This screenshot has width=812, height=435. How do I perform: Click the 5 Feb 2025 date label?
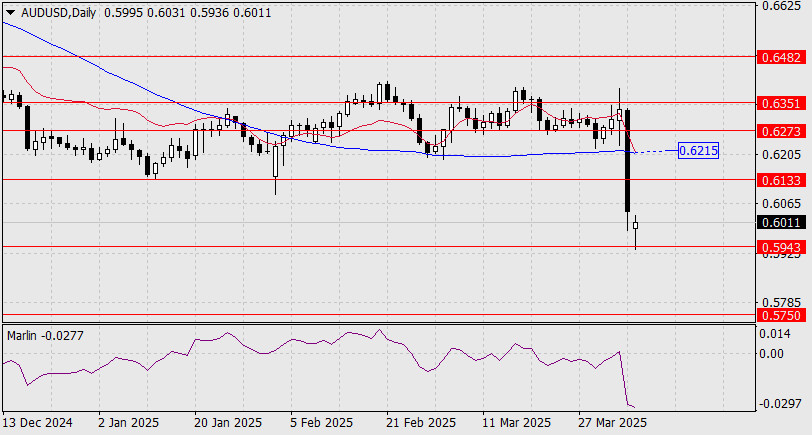click(x=322, y=423)
